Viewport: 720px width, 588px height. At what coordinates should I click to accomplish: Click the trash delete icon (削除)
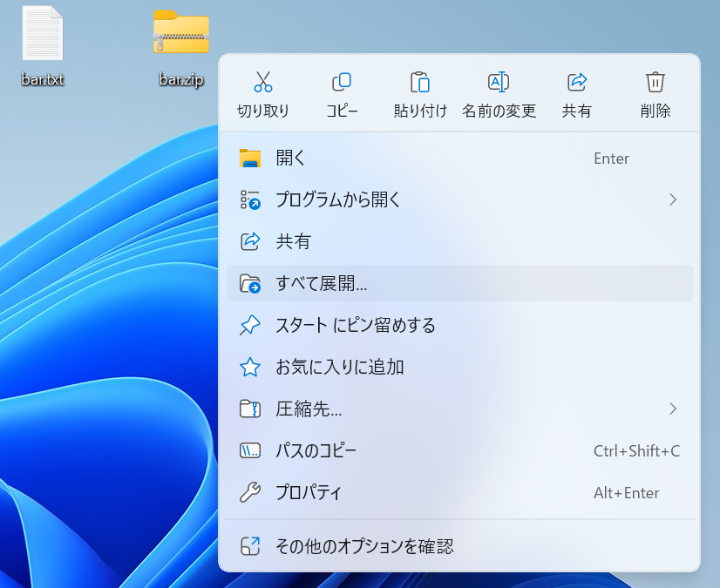655,83
